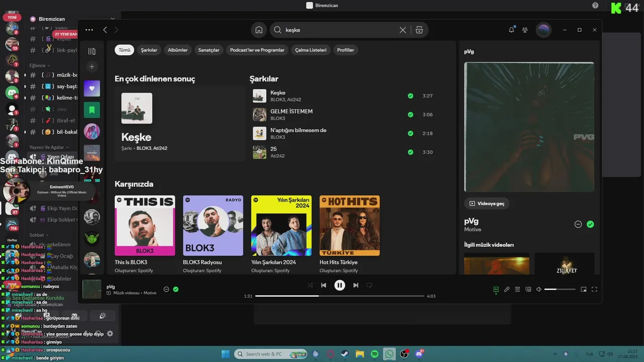Open Your Library icon in the sidebar

pos(92,51)
